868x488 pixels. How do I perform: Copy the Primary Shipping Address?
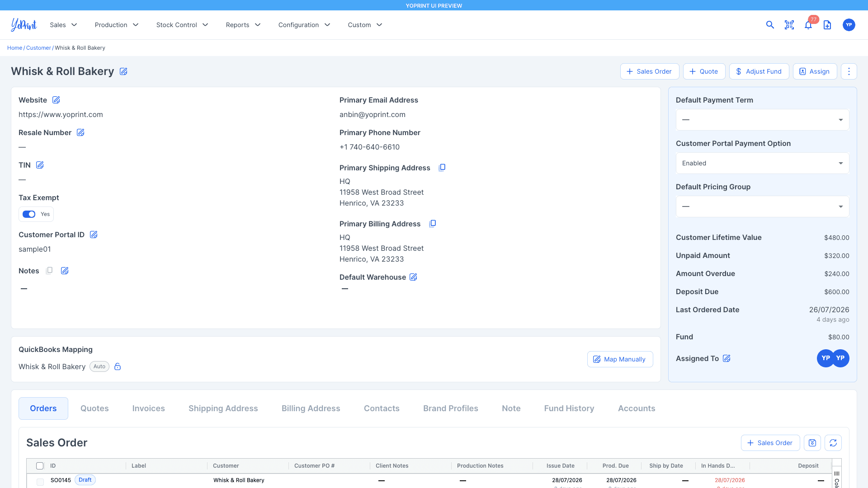click(442, 168)
